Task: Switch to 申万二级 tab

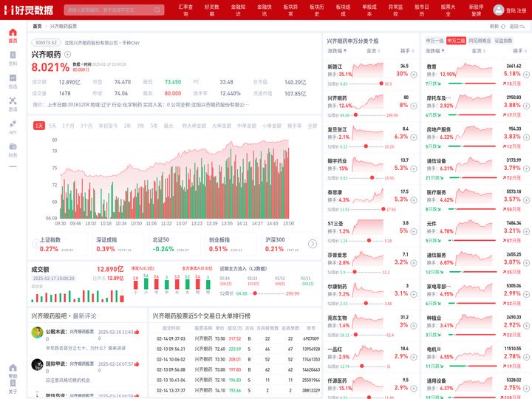Action: click(456, 41)
